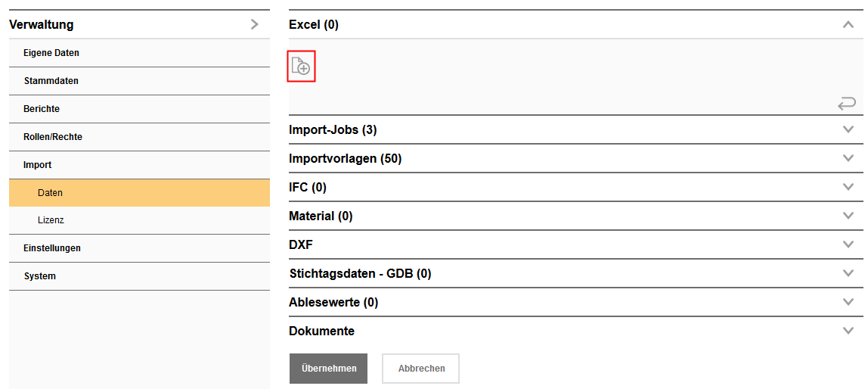Image resolution: width=868 pixels, height=389 pixels.
Task: Expand the Ablesewerte section
Action: click(848, 302)
